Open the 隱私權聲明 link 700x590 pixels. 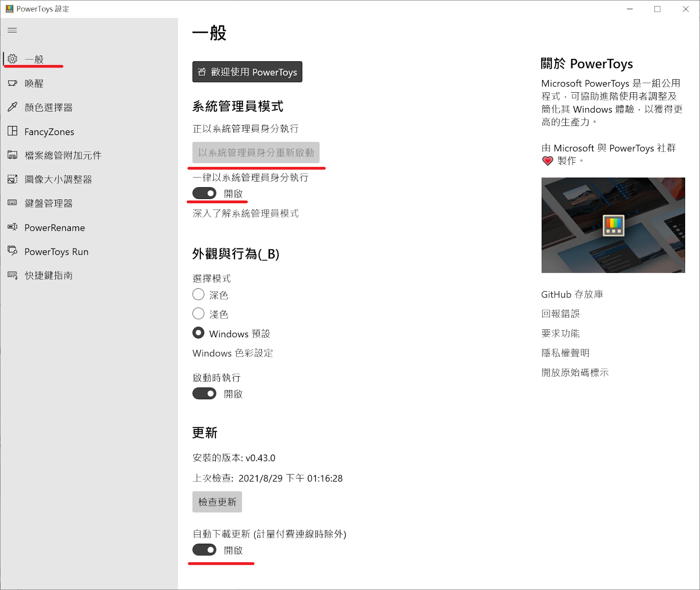click(x=565, y=353)
